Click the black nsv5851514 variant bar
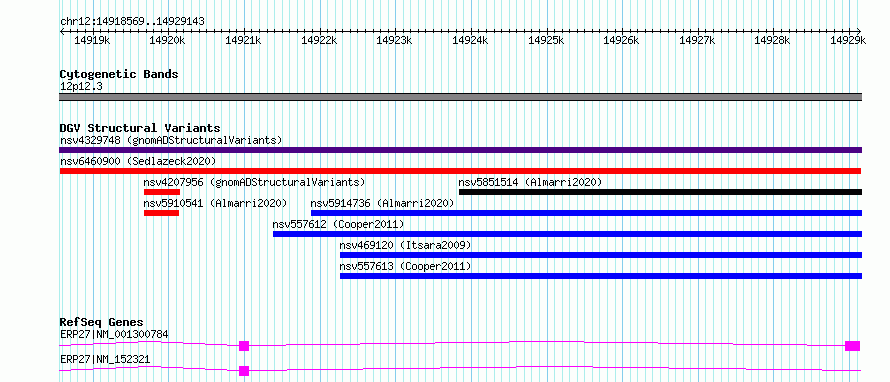The image size is (890, 382). point(660,192)
